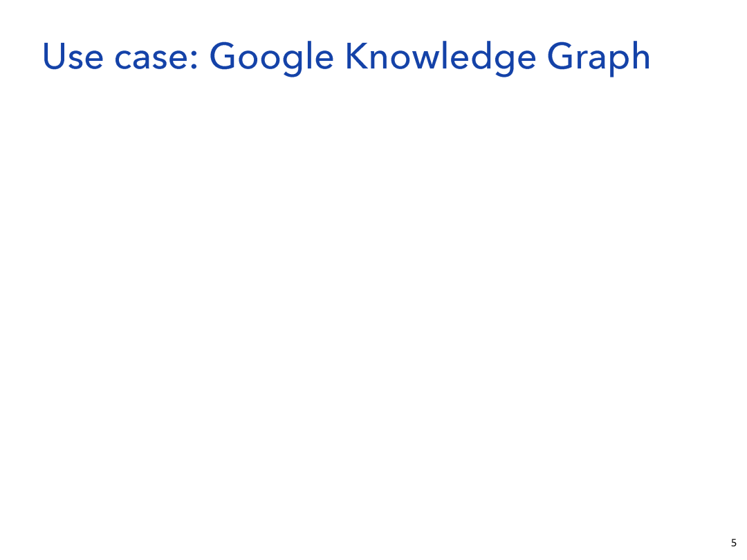Click the double "oo" in "Google"

[261, 60]
